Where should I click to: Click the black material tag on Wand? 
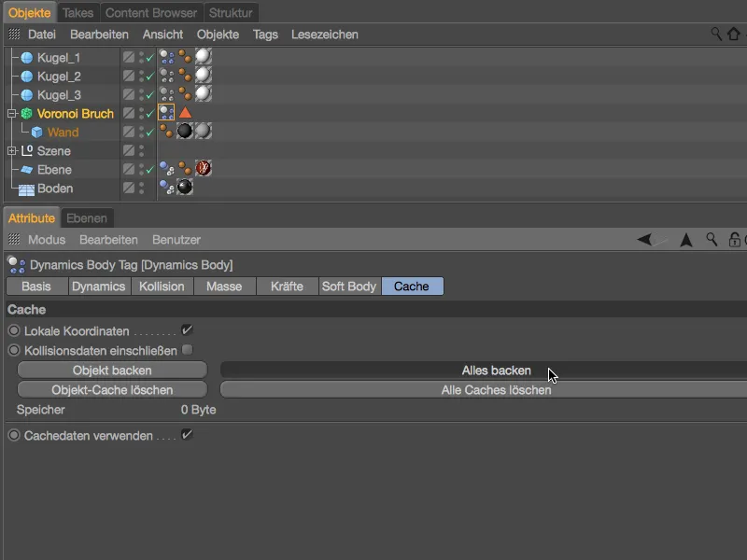[185, 131]
